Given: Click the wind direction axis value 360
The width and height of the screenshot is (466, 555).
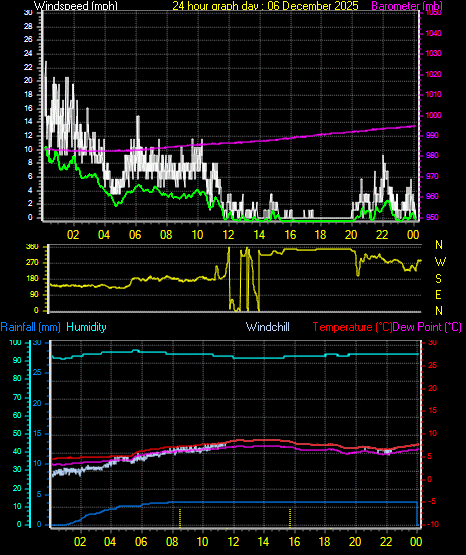Looking at the screenshot, I should [32, 247].
